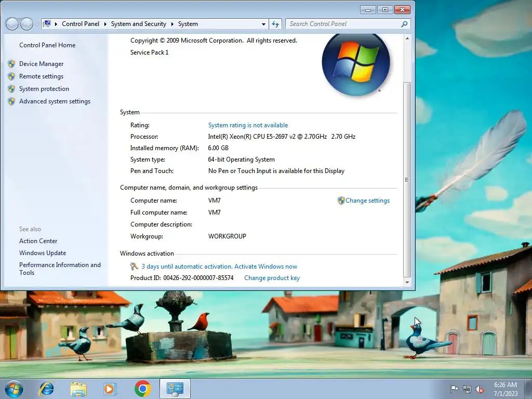Click Activate Windows now link
Viewport: 532px width, 399px height.
coord(265,267)
